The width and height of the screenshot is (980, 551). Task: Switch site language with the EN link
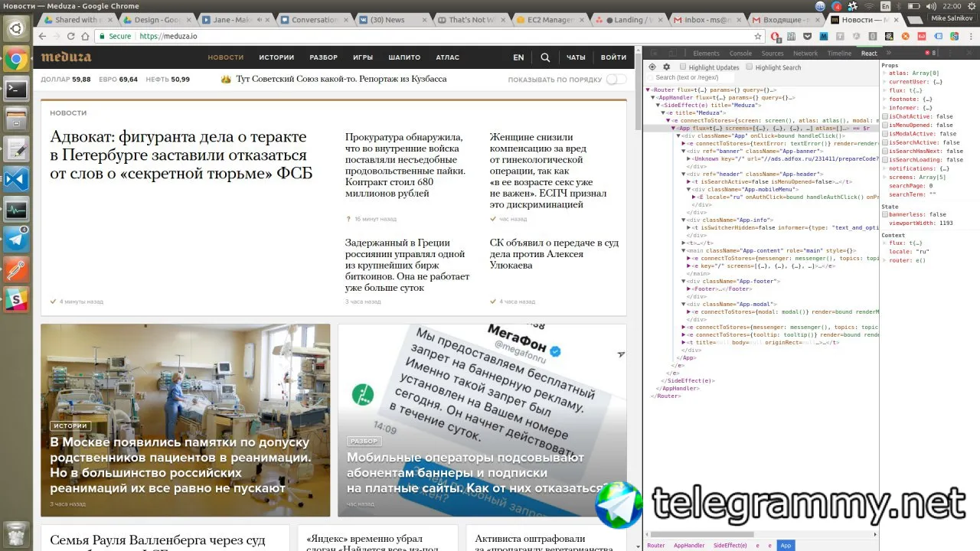(518, 57)
